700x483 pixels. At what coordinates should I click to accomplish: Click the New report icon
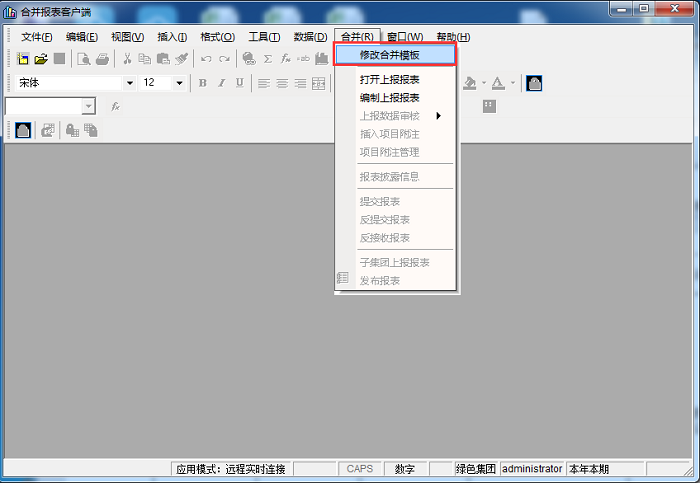click(23, 58)
